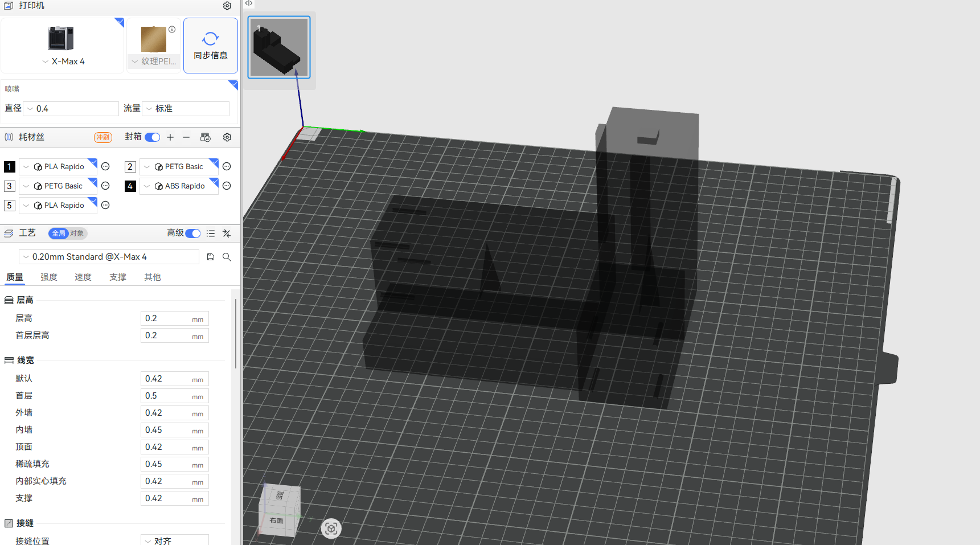Click filament 5 color swatch

[10, 206]
